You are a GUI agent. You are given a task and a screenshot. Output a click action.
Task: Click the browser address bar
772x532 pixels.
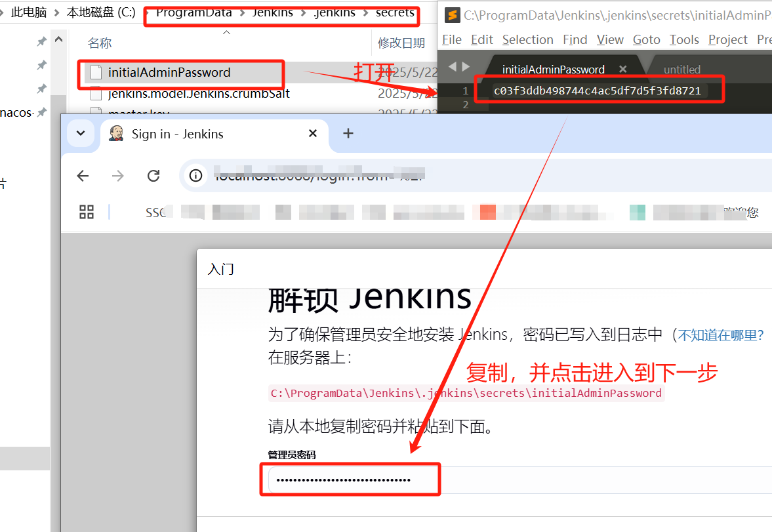(x=475, y=175)
